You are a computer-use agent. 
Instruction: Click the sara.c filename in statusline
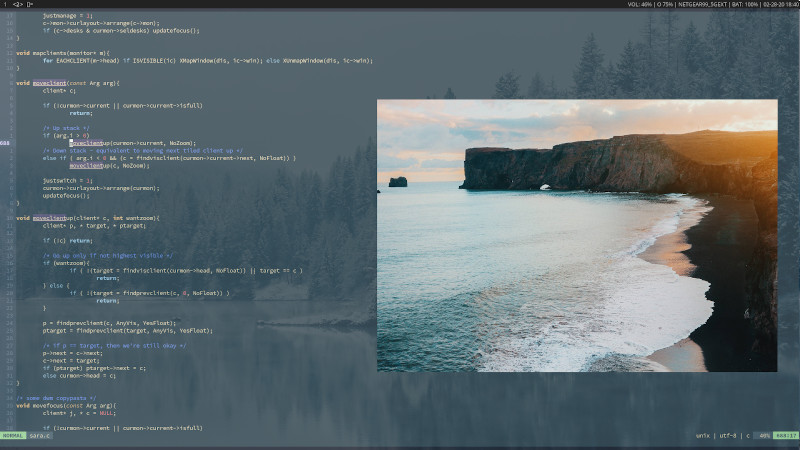click(x=40, y=435)
